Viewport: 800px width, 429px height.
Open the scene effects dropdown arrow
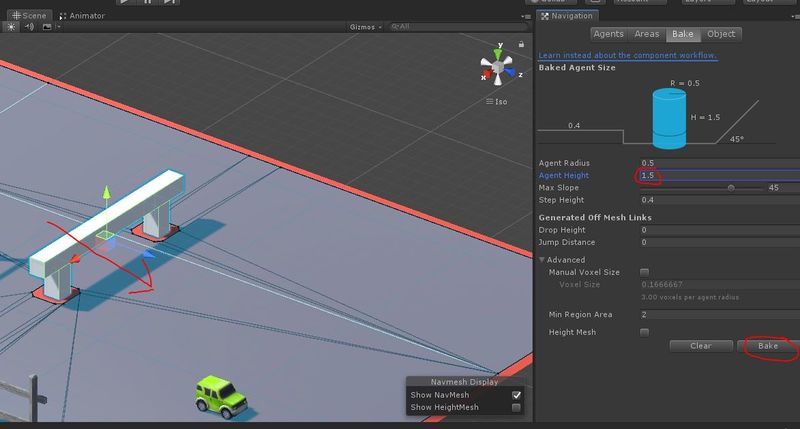click(x=59, y=27)
